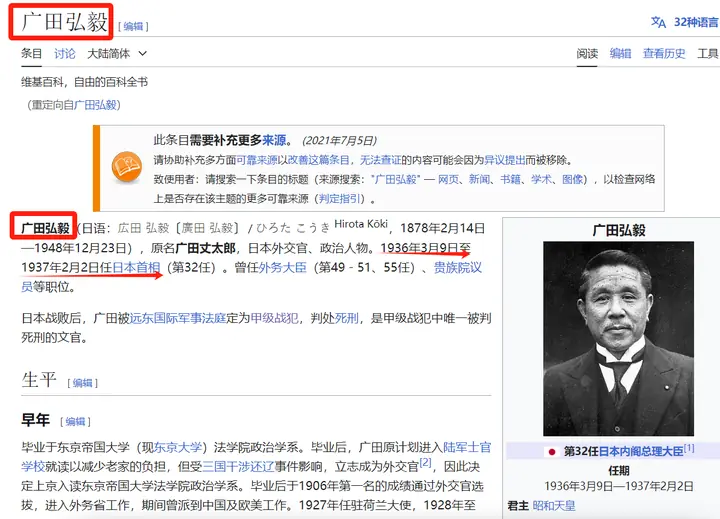Click the 三国干涉还辽 link

[238, 467]
